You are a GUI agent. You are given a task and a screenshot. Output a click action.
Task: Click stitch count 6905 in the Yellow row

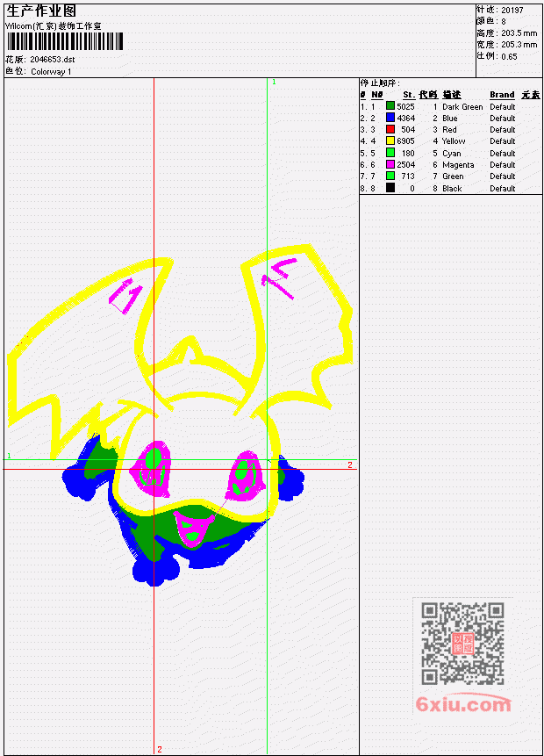point(405,141)
